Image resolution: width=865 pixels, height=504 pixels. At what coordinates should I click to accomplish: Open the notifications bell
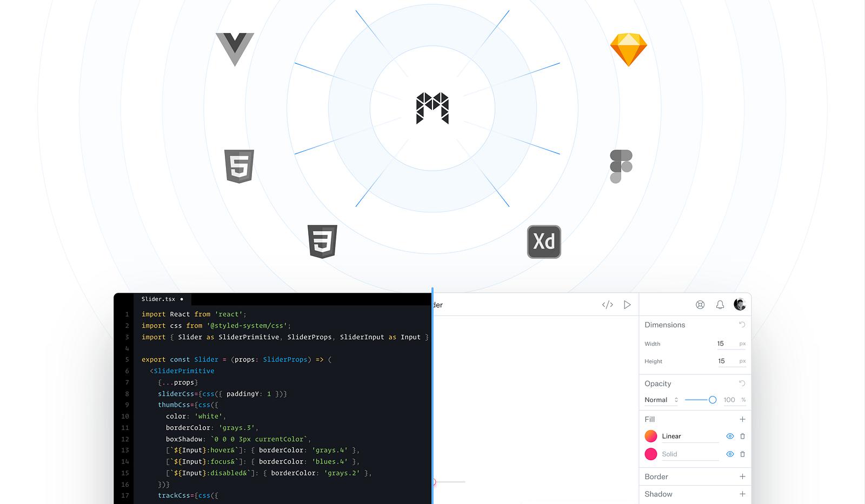(x=720, y=305)
